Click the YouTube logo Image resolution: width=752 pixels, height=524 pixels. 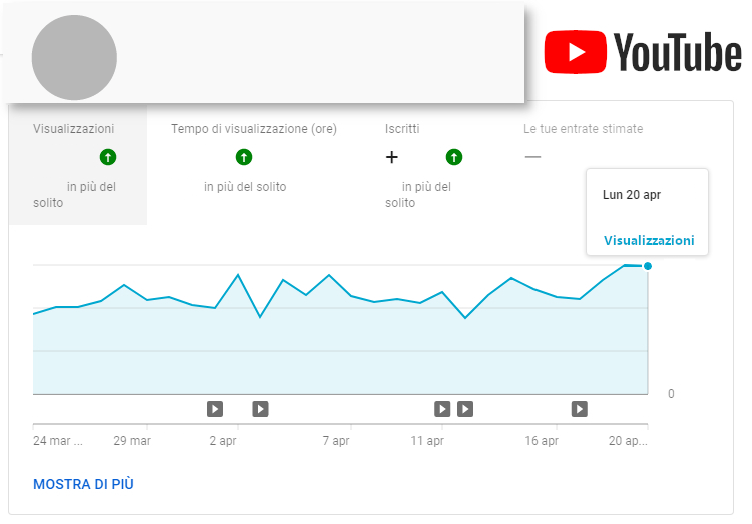tap(643, 52)
